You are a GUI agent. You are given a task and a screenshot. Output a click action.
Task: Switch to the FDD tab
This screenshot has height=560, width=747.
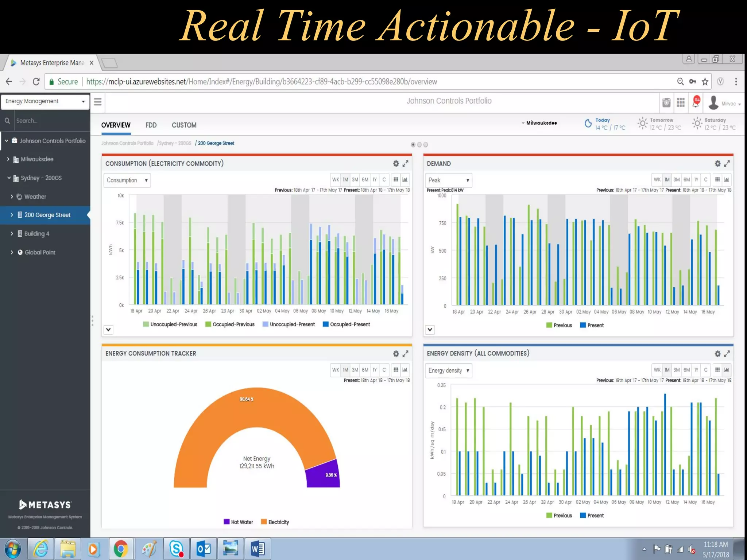151,125
